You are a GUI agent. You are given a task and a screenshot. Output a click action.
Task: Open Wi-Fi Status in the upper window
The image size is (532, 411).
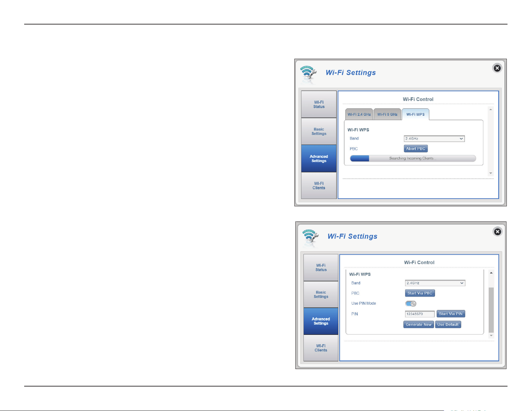click(x=319, y=104)
